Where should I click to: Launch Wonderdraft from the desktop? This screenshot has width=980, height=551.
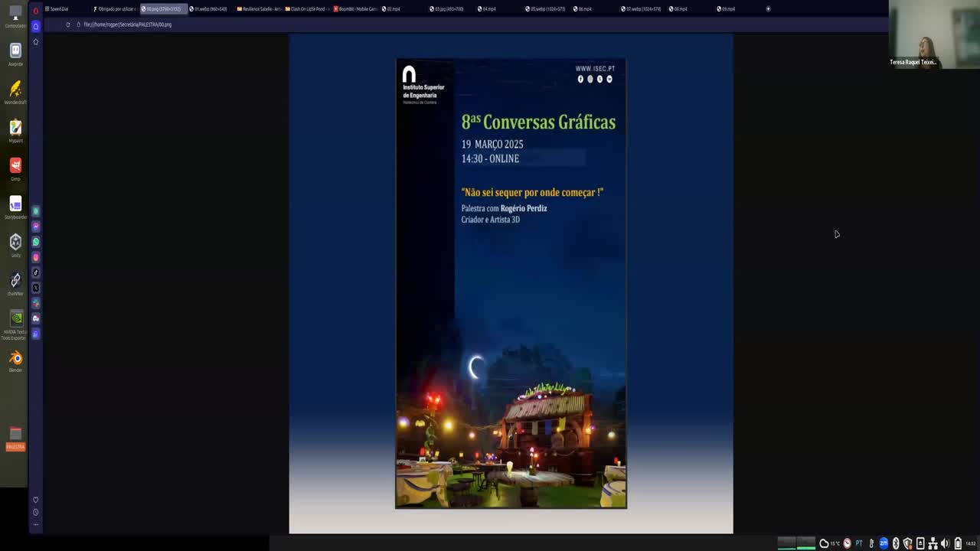point(15,92)
